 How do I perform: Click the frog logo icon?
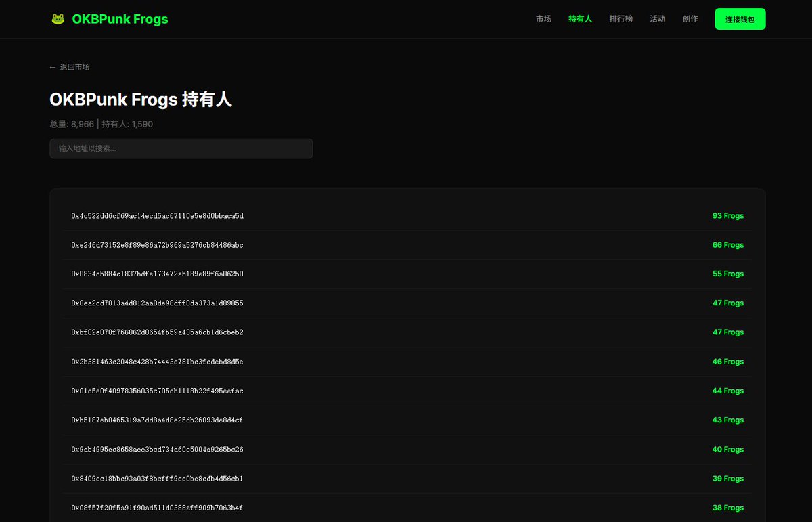[58, 19]
